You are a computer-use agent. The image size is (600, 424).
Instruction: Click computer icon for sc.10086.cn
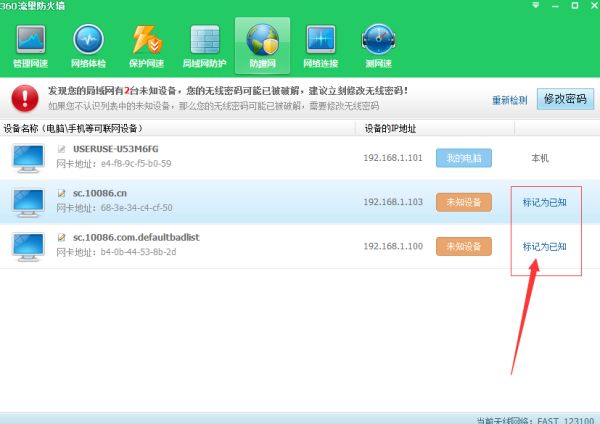28,202
